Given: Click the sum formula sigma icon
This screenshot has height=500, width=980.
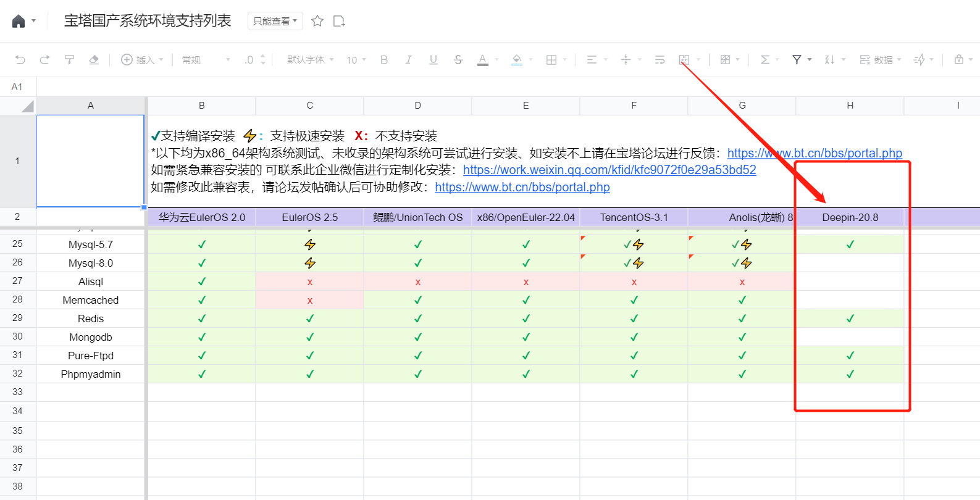Looking at the screenshot, I should (764, 60).
